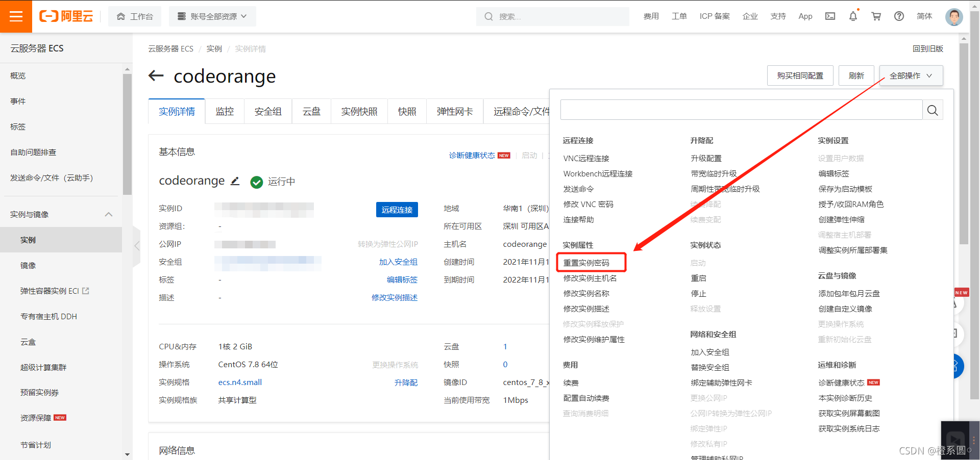
Task: Switch to the 云盘 tab
Action: pos(311,111)
